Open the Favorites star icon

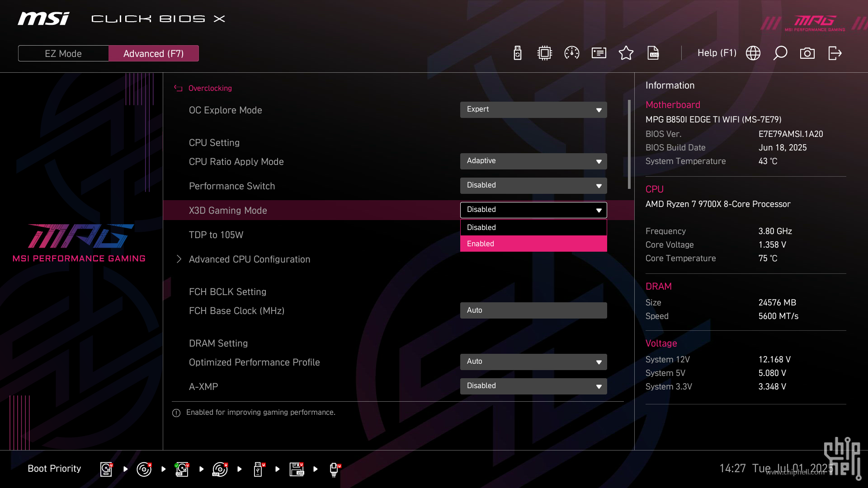point(626,53)
